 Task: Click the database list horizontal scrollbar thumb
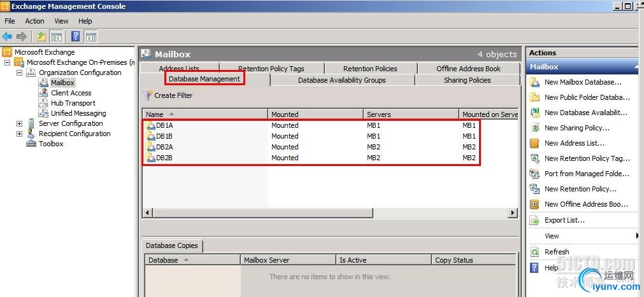[x=262, y=213]
